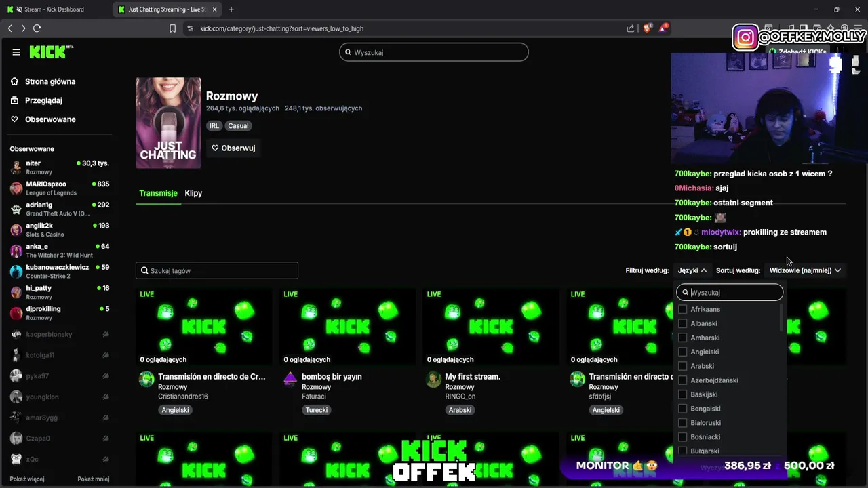Open the Widzowie (najmniej) sort dropdown
868x488 pixels.
pyautogui.click(x=805, y=270)
